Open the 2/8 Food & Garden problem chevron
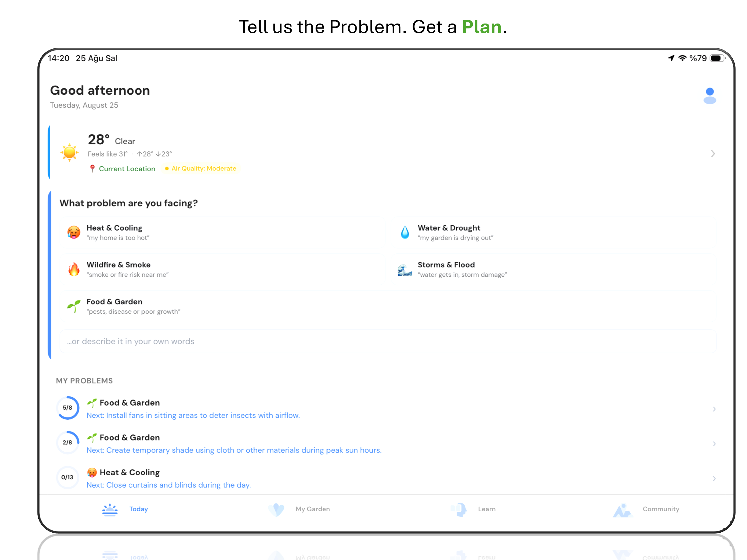 pos(714,444)
